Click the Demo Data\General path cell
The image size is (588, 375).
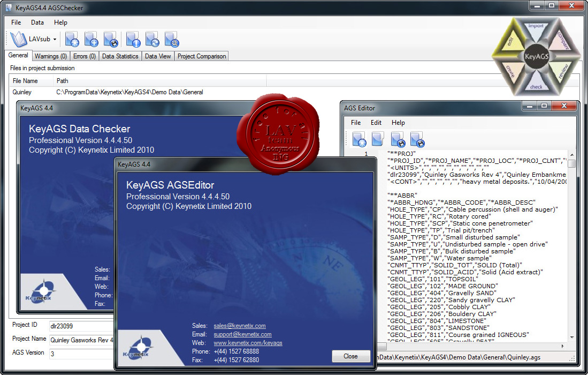coord(130,92)
